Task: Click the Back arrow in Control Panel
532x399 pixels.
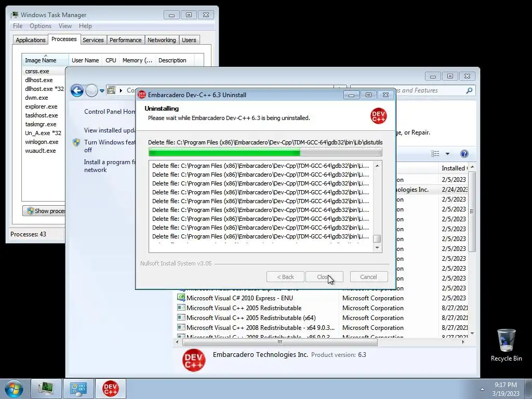Action: tap(77, 90)
